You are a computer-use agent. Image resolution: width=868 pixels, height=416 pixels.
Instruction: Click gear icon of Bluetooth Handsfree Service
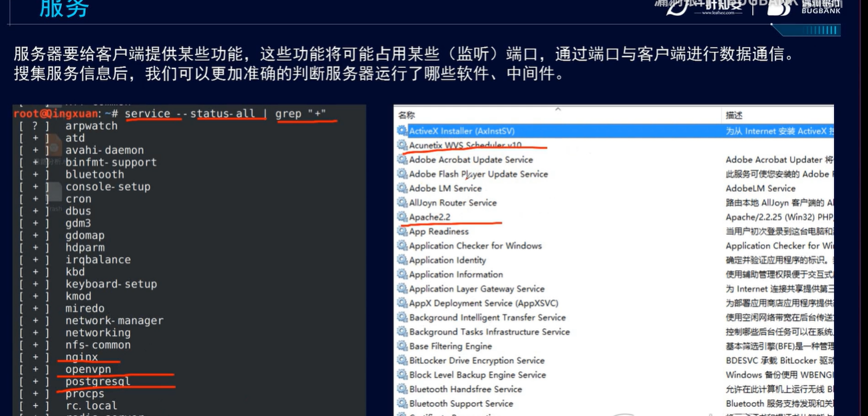tap(402, 389)
